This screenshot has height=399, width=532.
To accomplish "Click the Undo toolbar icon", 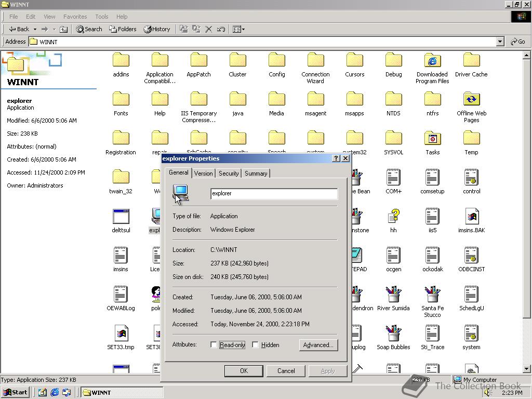I will click(x=221, y=29).
